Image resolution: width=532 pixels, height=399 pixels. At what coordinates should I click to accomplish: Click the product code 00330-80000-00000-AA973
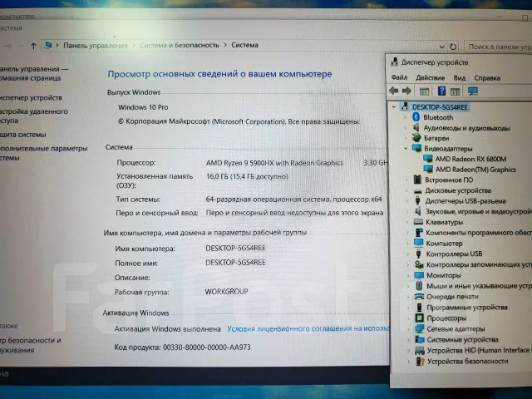[x=207, y=347]
